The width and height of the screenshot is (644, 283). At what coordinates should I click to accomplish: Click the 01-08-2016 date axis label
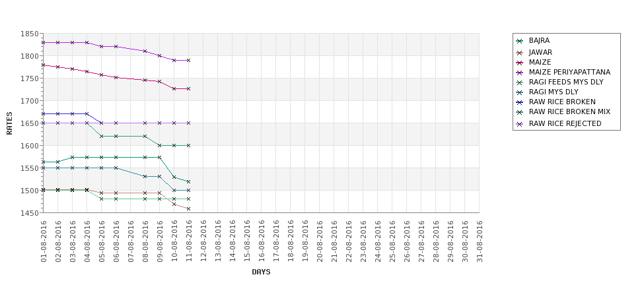[x=44, y=241]
